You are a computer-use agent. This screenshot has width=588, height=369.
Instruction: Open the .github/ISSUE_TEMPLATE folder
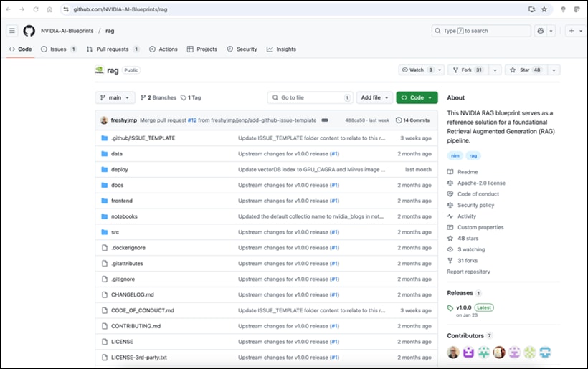pos(143,138)
